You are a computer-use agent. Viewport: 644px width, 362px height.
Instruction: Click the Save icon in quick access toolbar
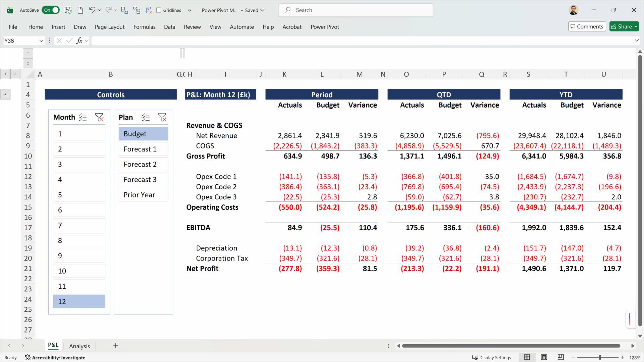click(68, 10)
